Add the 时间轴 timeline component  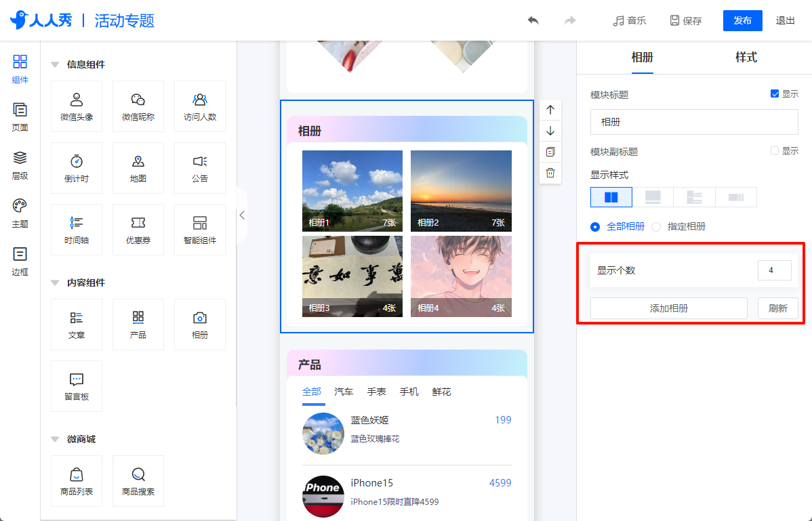[x=77, y=229]
